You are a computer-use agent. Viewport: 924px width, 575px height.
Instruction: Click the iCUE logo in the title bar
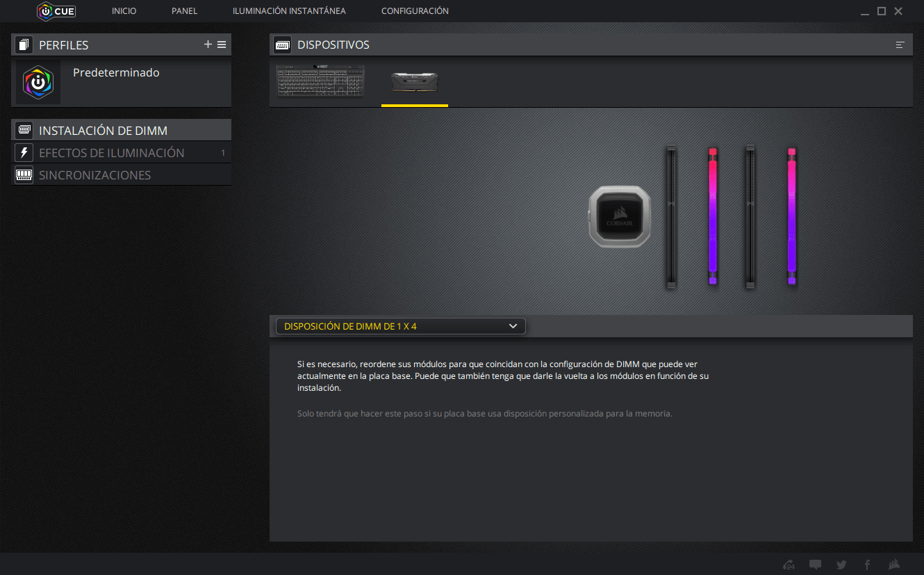pos(56,11)
